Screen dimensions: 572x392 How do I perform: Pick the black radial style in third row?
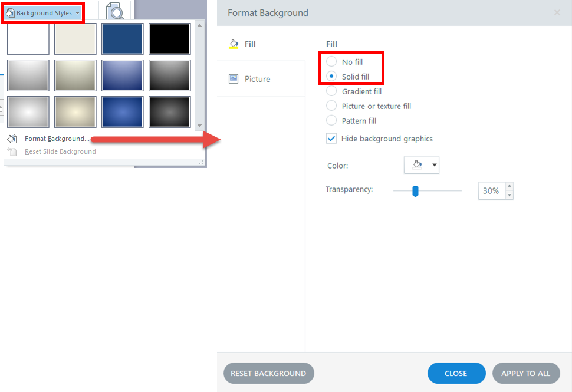coord(170,112)
